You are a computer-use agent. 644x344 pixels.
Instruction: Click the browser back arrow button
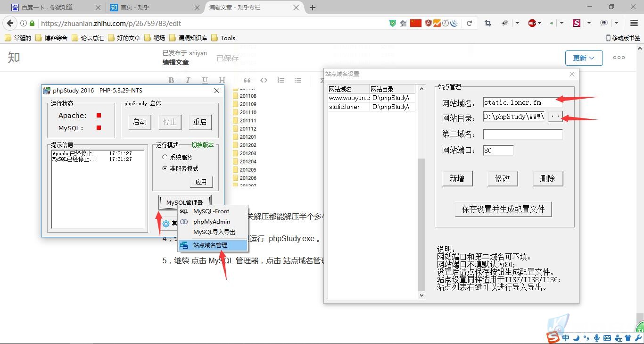click(x=10, y=23)
